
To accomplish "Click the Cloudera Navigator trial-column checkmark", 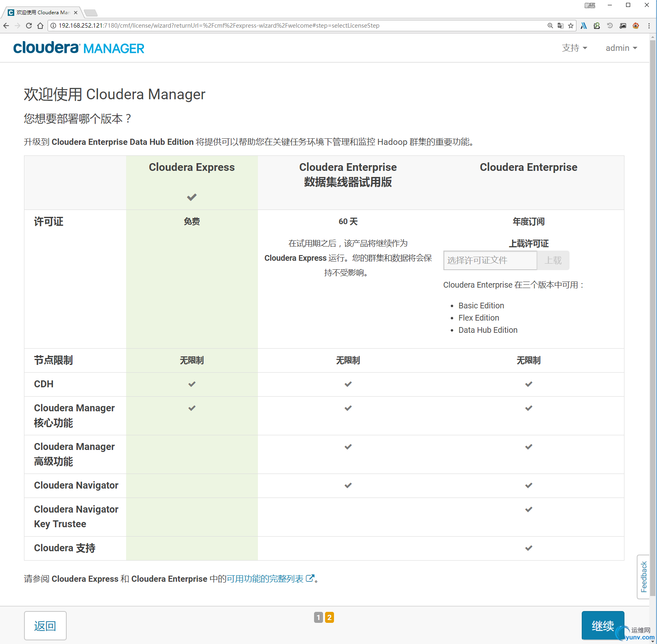I will click(x=348, y=485).
